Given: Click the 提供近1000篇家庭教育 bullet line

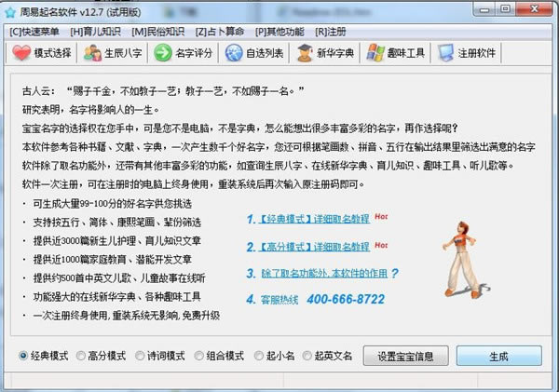Looking at the screenshot, I should [x=113, y=260].
